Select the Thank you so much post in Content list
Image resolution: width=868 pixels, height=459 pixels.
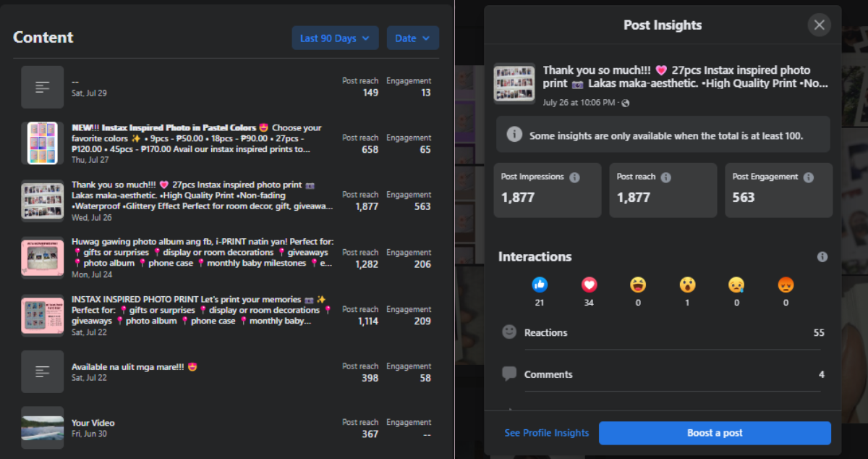pos(203,195)
